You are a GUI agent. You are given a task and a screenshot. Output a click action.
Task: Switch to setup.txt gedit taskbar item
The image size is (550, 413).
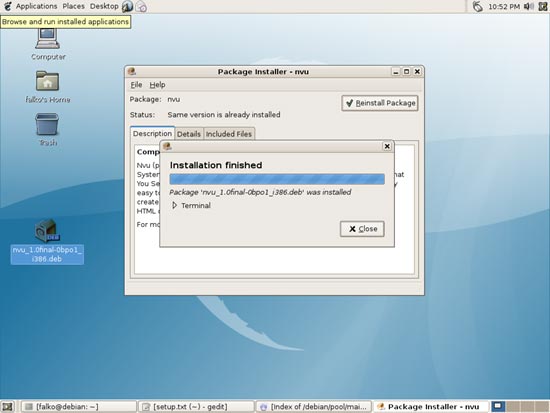coord(196,407)
